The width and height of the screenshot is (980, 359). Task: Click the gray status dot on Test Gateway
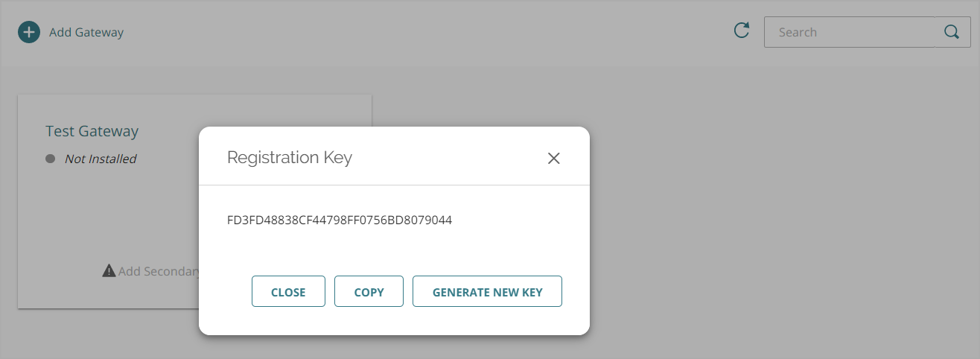pyautogui.click(x=51, y=159)
